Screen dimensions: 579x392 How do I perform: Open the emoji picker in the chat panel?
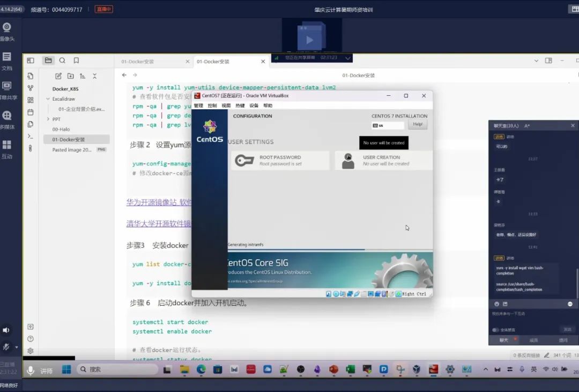pos(497,304)
